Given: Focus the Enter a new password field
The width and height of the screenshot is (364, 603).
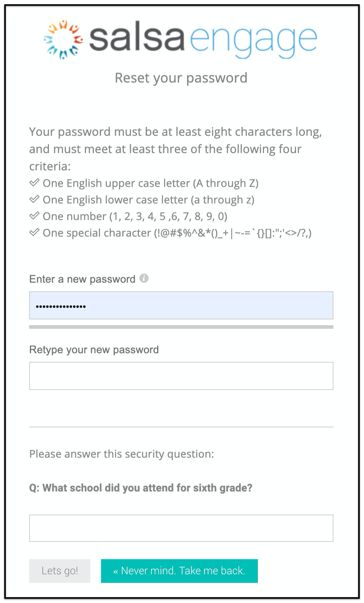Looking at the screenshot, I should [181, 305].
